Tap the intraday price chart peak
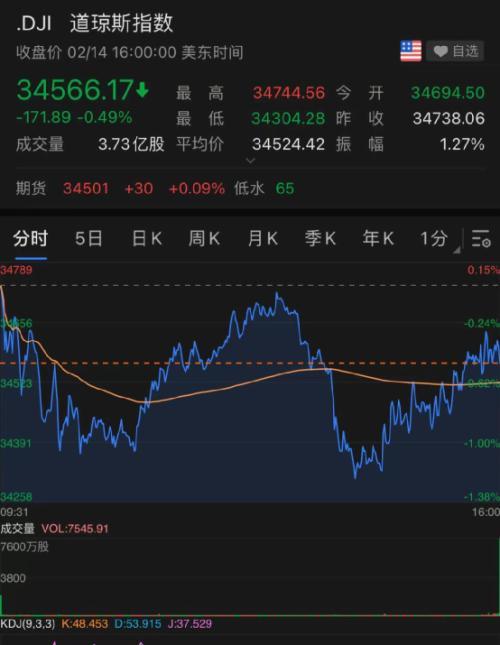Image resolution: width=500 pixels, height=645 pixels. pyautogui.click(x=277, y=294)
